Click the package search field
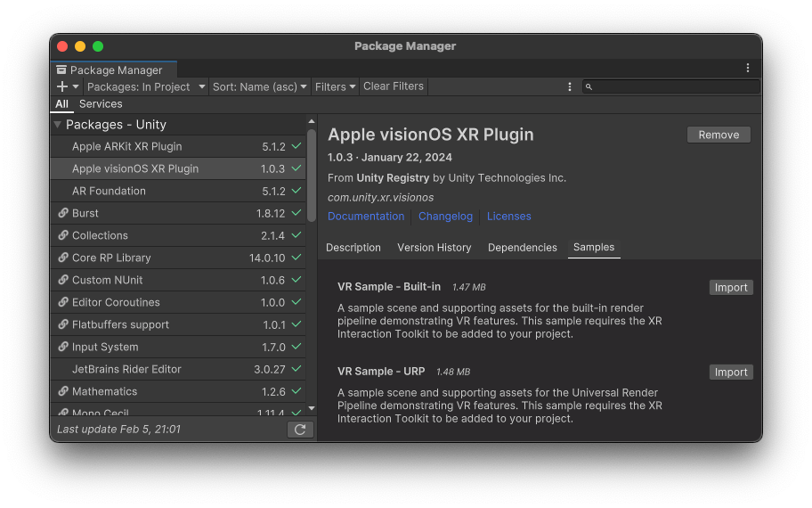 (671, 86)
